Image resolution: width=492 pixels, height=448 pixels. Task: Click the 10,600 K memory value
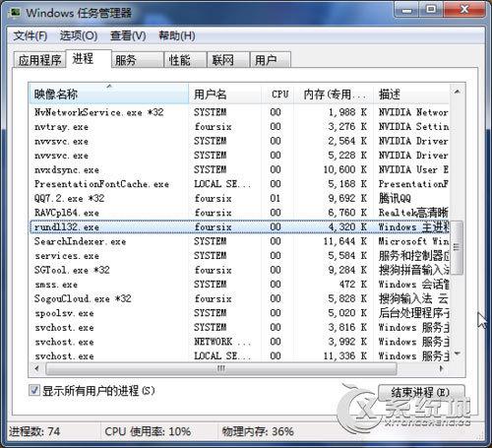click(x=344, y=169)
